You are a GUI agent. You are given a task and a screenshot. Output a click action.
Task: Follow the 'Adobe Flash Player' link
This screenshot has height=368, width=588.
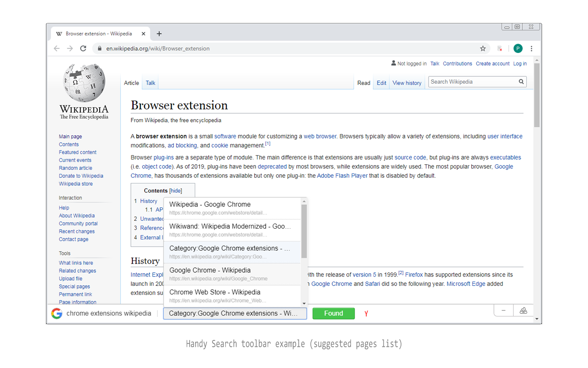point(342,176)
